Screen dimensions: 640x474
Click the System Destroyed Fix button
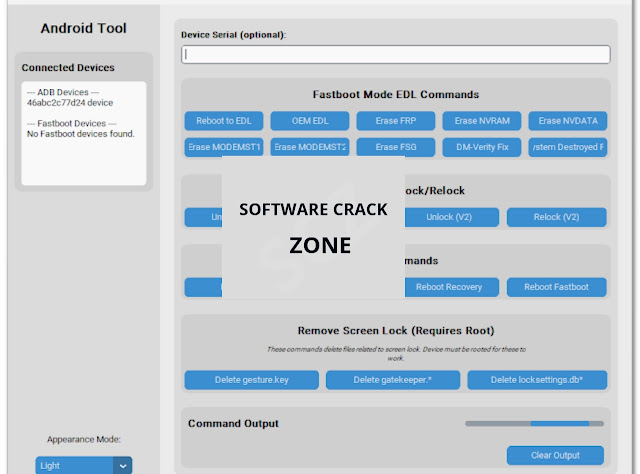pyautogui.click(x=568, y=147)
